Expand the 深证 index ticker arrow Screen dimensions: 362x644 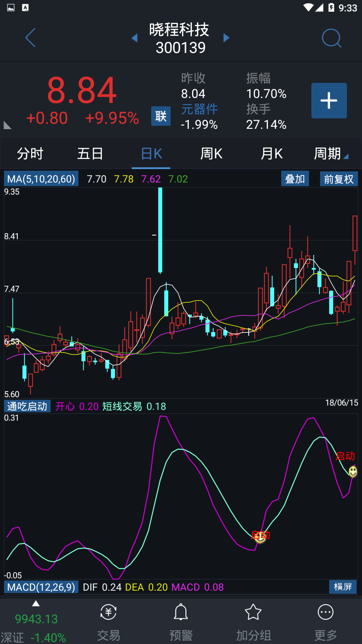pyautogui.click(x=36, y=604)
